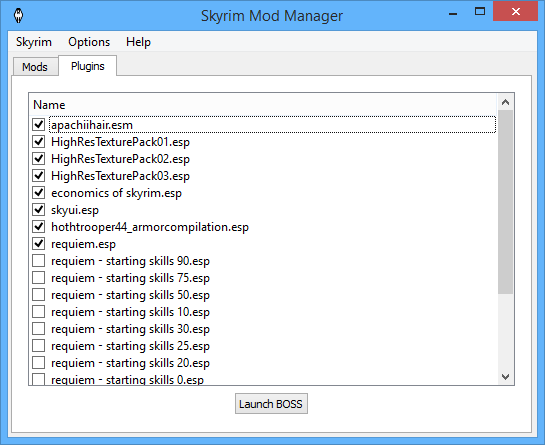Open the Skyrim menu
This screenshot has height=445, width=545.
coord(34,42)
